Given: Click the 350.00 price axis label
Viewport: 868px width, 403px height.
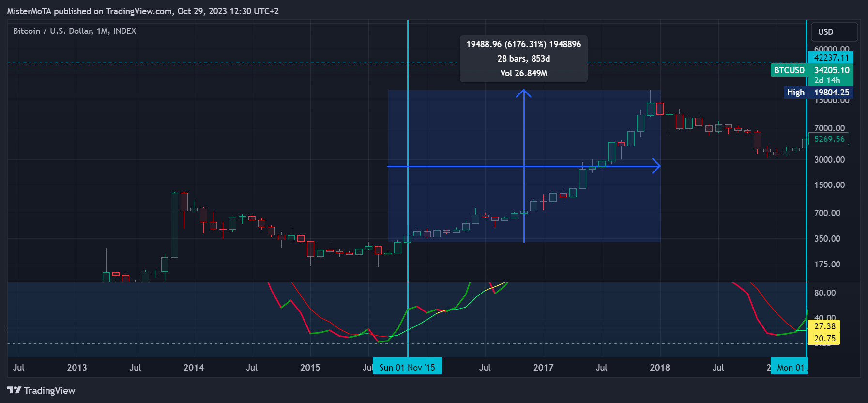Looking at the screenshot, I should coord(827,239).
